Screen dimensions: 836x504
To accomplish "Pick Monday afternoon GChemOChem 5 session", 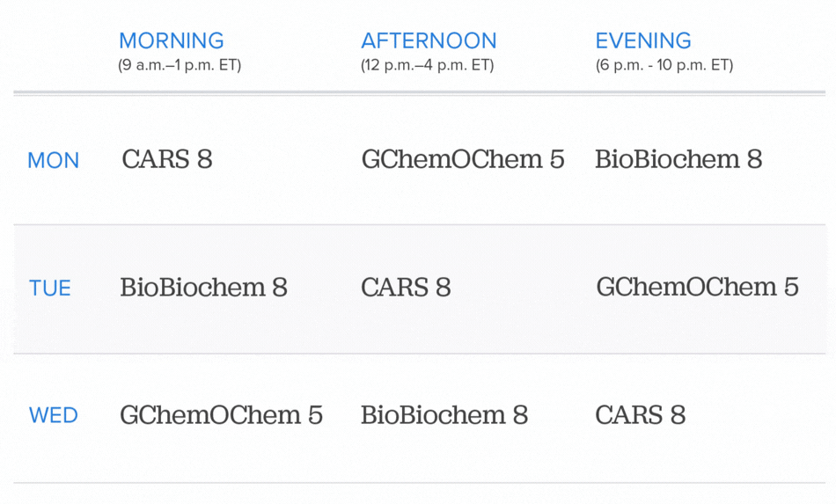I will (x=463, y=159).
